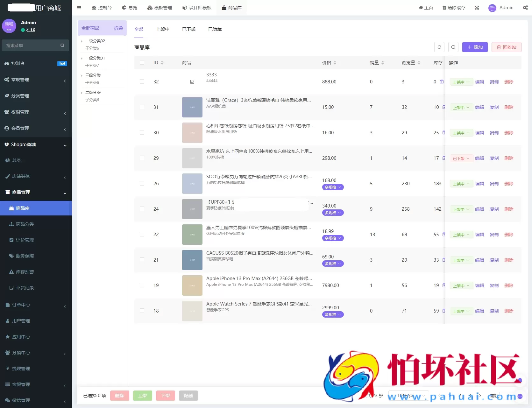Switch to the 已下架 tab
This screenshot has height=408, width=532.
coord(188,29)
